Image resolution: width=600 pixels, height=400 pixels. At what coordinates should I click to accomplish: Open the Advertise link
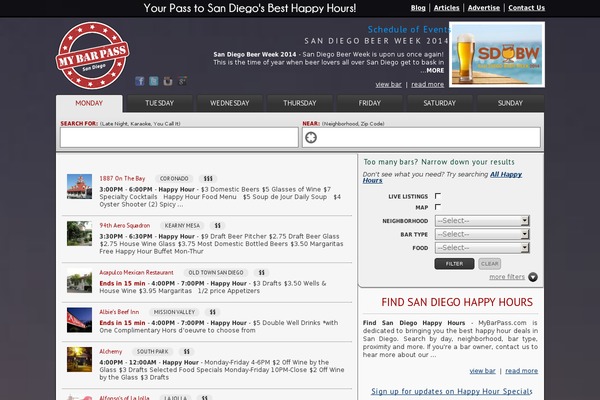pyautogui.click(x=484, y=8)
